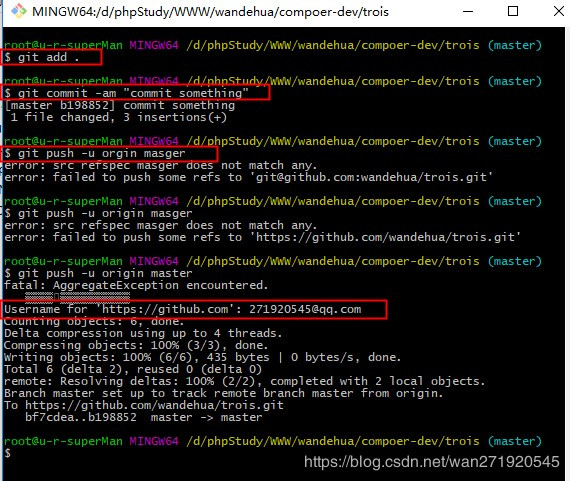The image size is (570, 481).
Task: Click 'To https://github.com/wandehua/trois.git' line
Action: pyautogui.click(x=144, y=405)
